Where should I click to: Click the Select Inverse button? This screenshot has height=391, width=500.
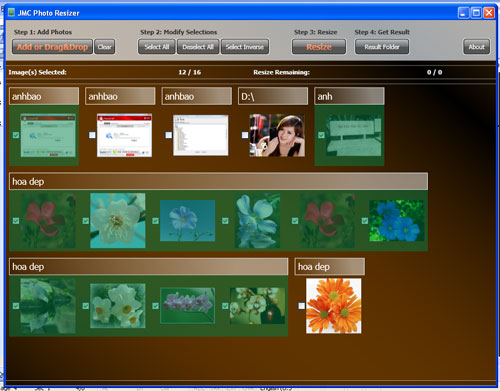tap(245, 47)
